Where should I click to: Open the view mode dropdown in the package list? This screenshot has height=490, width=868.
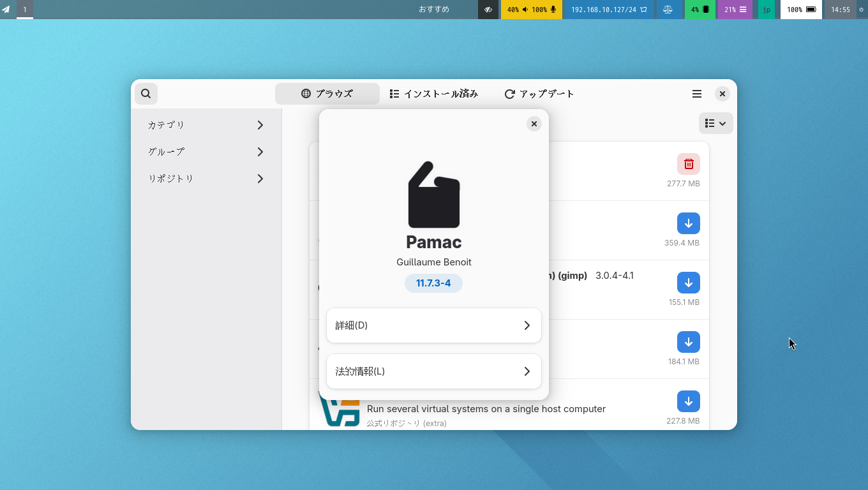(716, 123)
